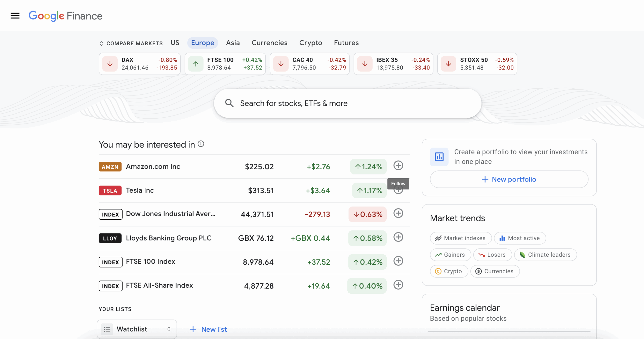Open Tesla Inc stock row
Screen dimensions: 644x339
click(x=254, y=190)
